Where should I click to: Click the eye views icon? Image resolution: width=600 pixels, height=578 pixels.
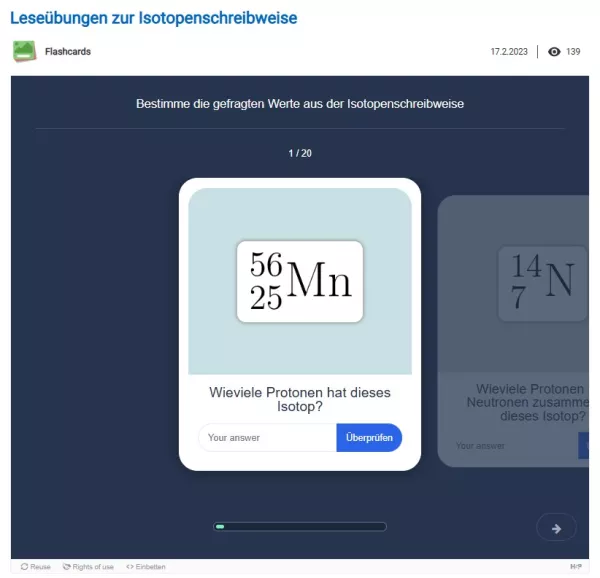(x=554, y=52)
